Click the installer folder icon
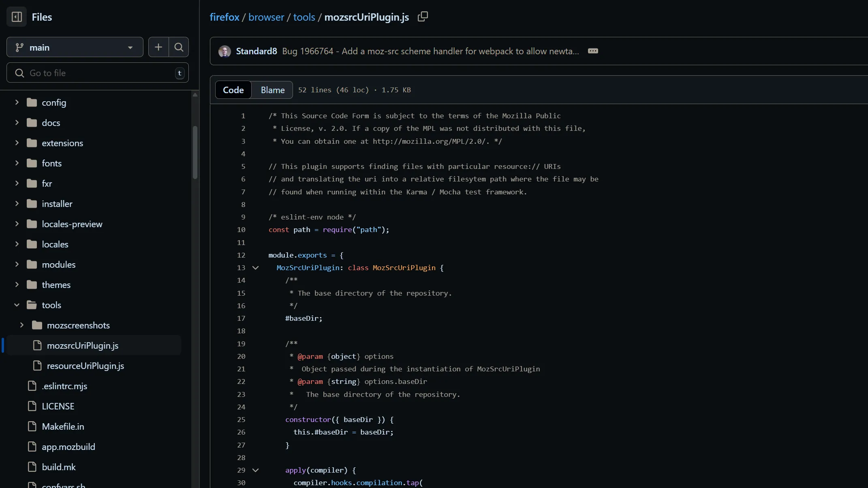 click(x=32, y=204)
